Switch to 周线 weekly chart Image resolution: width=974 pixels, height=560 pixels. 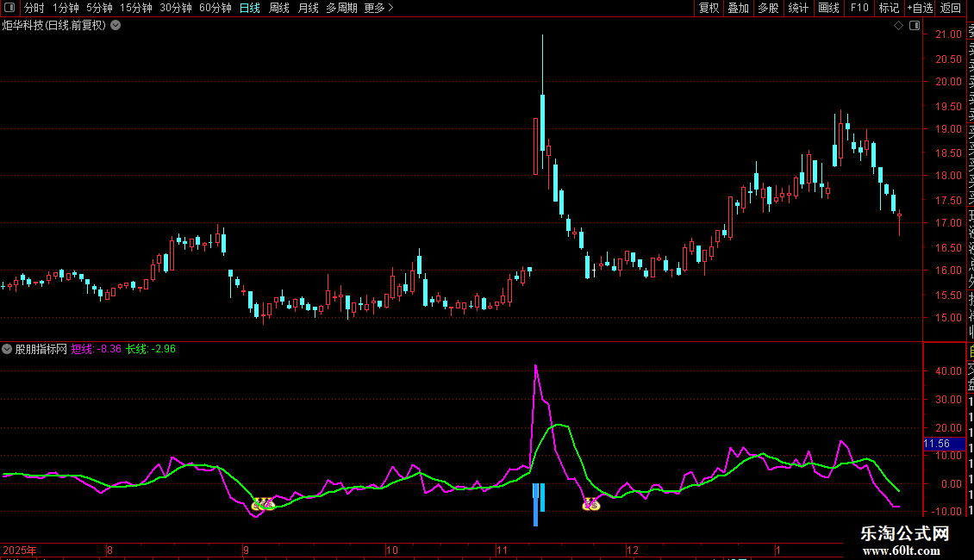coord(279,8)
